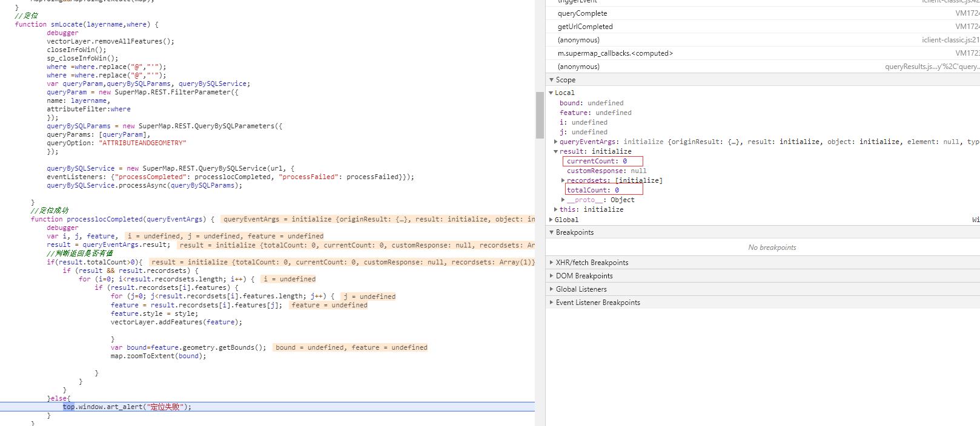Expand XHR/fetch Breakpoints section
The image size is (980, 426).
coord(552,263)
